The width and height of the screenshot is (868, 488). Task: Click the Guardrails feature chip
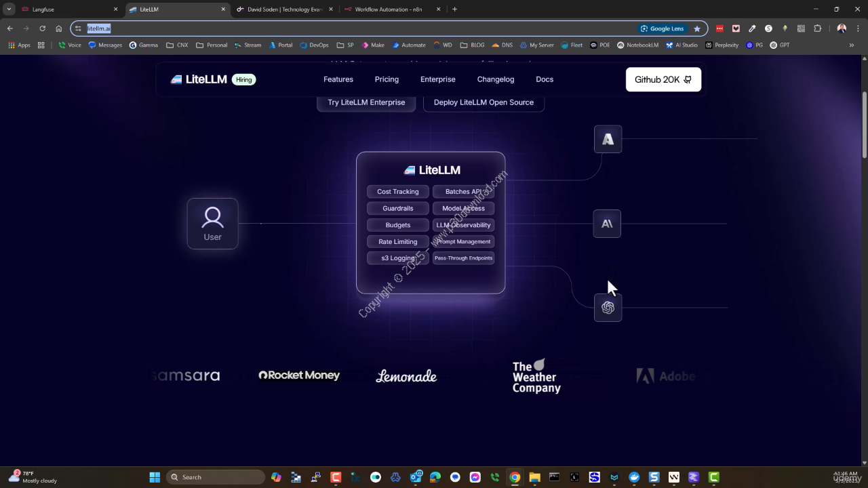pyautogui.click(x=398, y=208)
